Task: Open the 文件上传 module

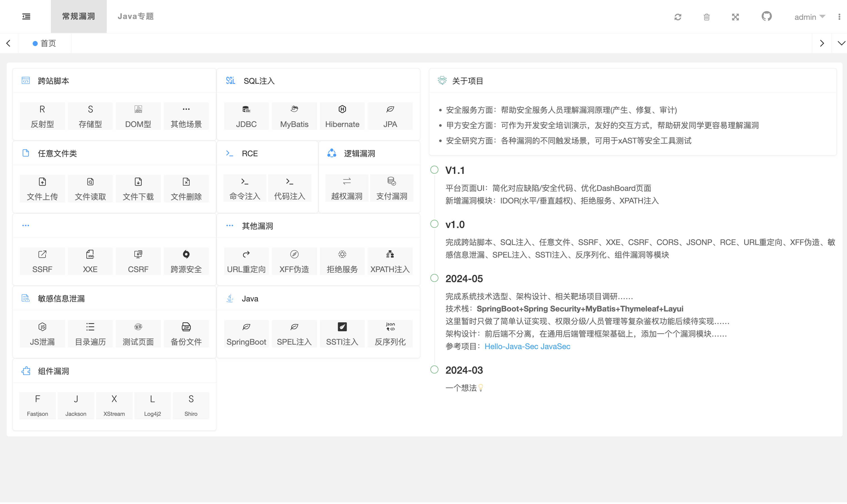Action: point(42,188)
